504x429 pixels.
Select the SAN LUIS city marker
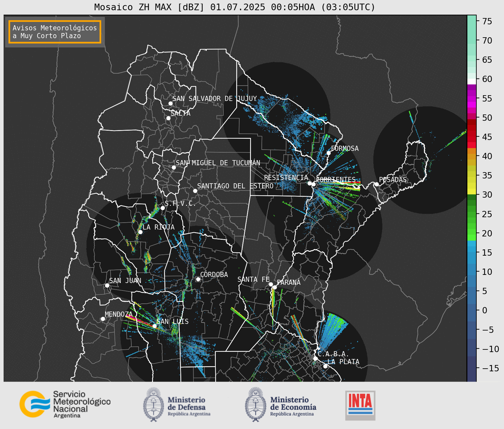click(154, 326)
